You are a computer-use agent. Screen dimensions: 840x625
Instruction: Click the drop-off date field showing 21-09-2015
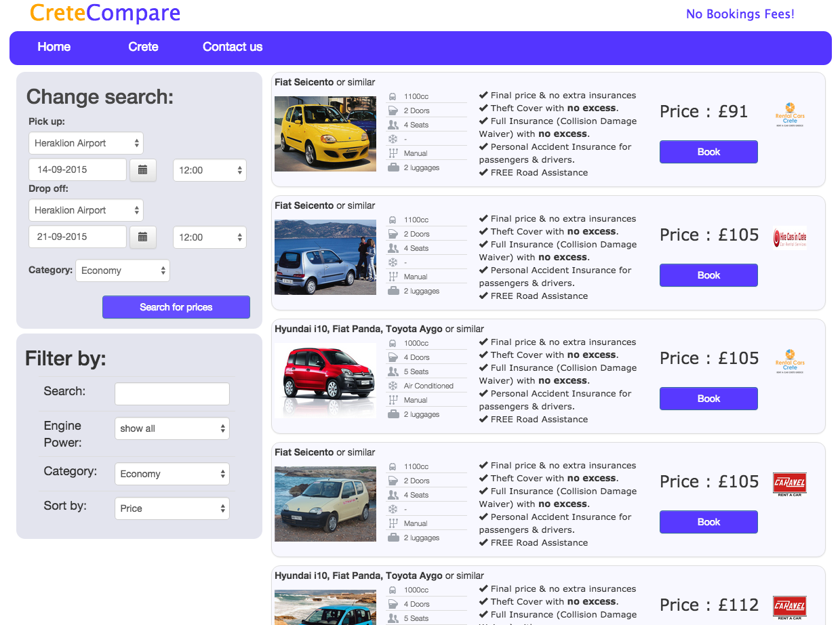pos(77,237)
